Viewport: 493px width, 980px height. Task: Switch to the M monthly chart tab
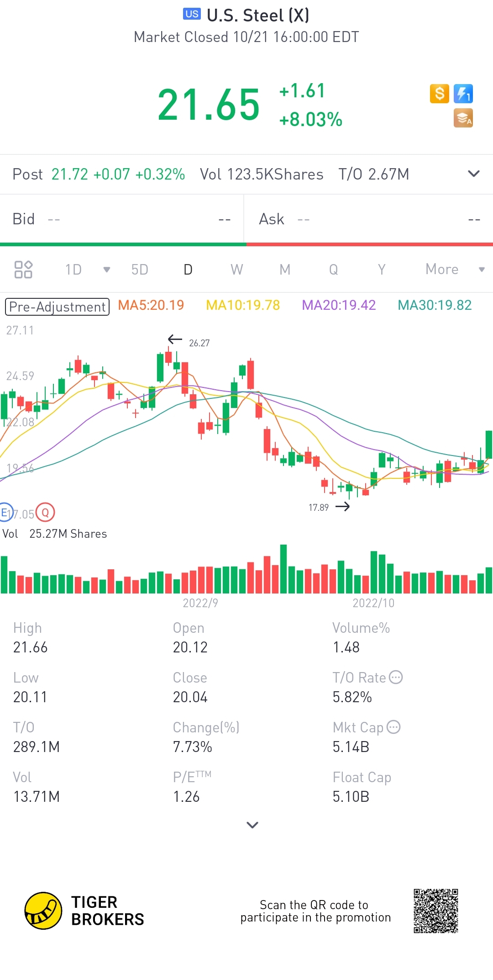(285, 270)
